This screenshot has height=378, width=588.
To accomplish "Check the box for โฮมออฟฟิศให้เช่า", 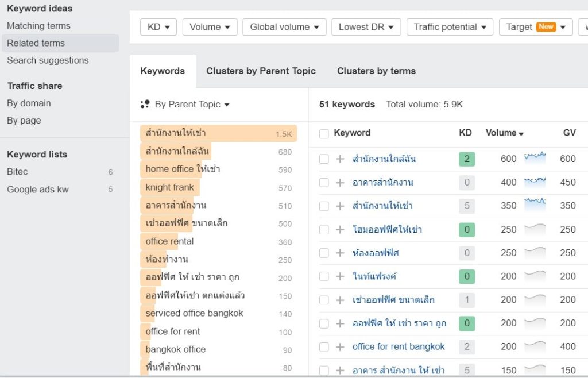I will 324,230.
